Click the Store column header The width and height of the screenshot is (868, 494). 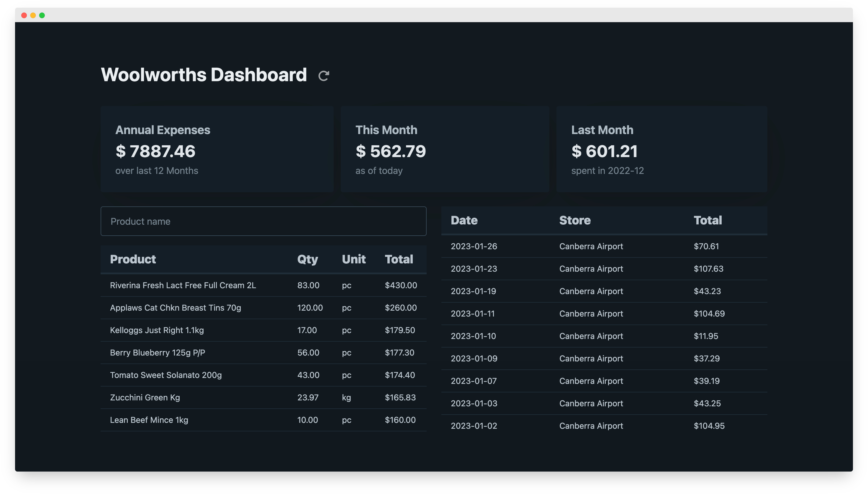click(575, 220)
